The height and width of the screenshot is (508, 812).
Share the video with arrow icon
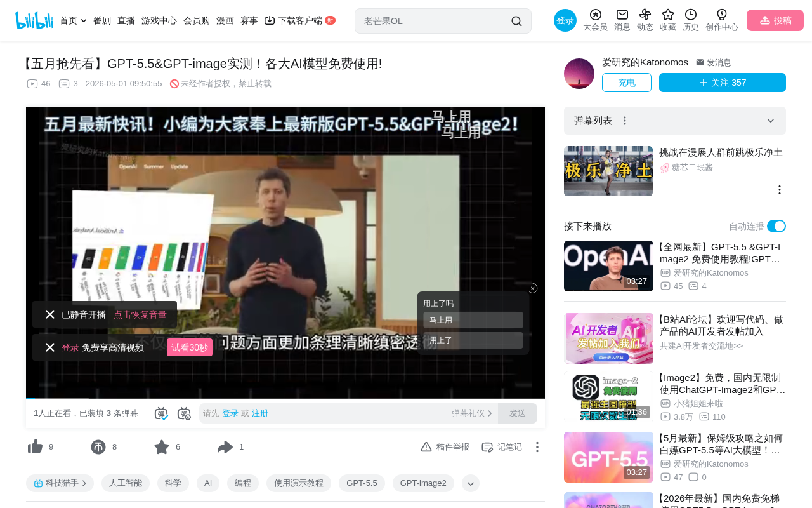pos(225,447)
